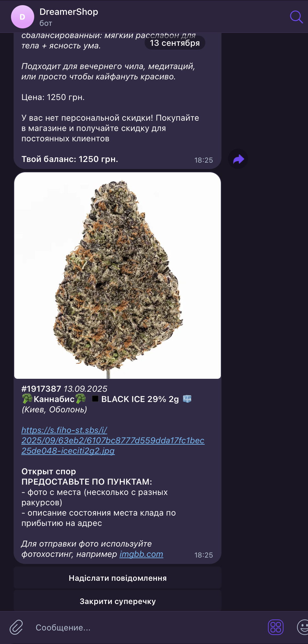The image size is (308, 644).
Task: Click the "Открыт спор" heading text
Action: [49, 471]
